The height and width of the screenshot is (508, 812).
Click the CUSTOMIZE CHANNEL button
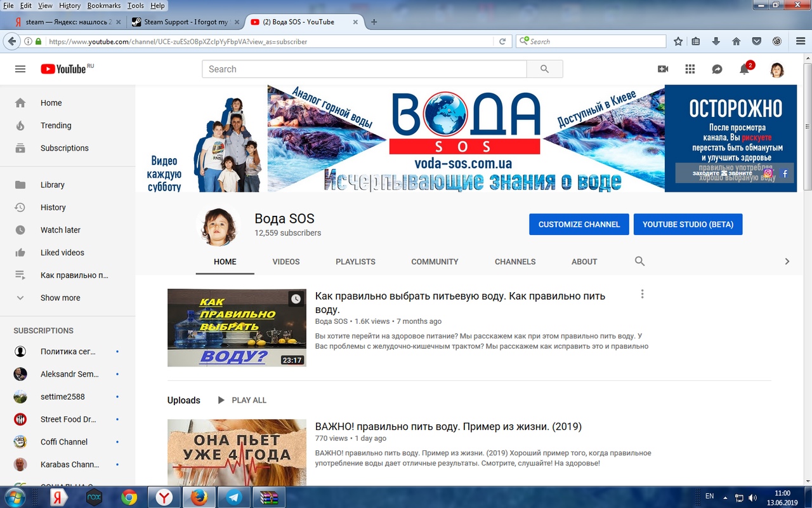[x=579, y=224]
